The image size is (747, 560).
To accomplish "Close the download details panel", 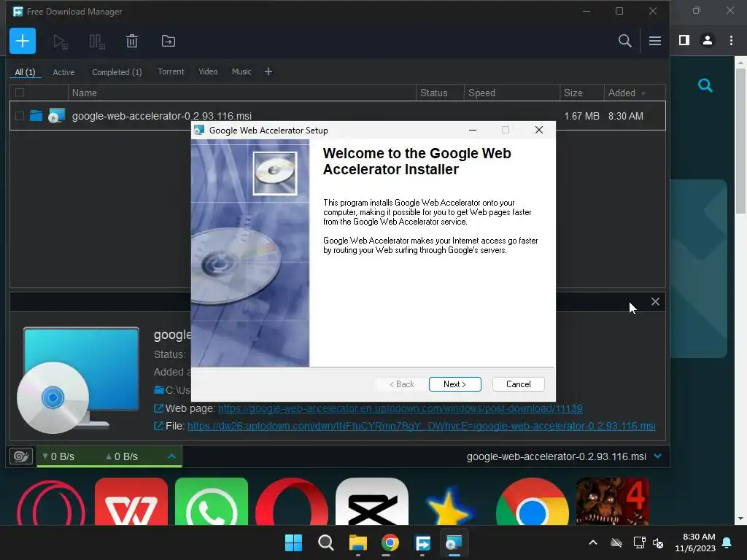I will 655,301.
